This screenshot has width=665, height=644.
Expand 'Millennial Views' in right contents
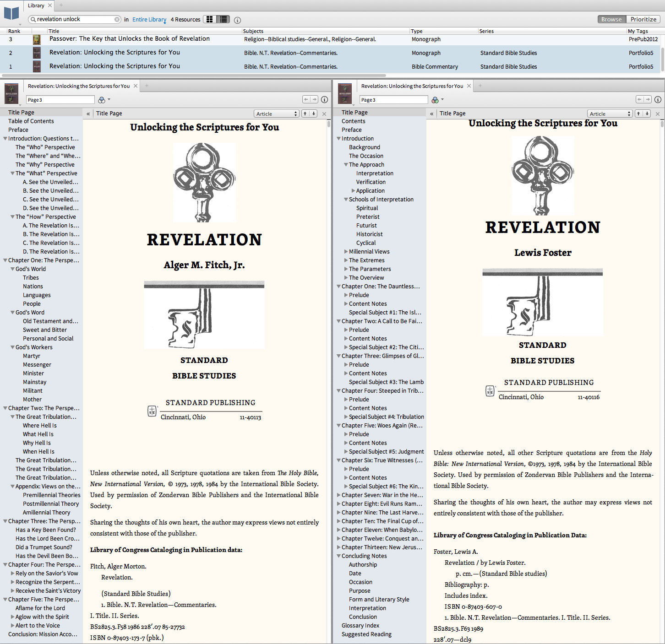click(346, 252)
